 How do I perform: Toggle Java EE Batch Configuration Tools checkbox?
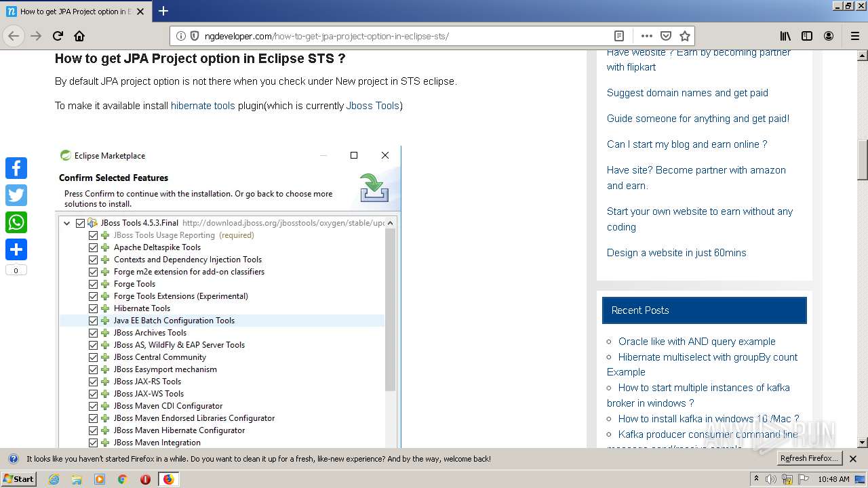[x=94, y=321]
